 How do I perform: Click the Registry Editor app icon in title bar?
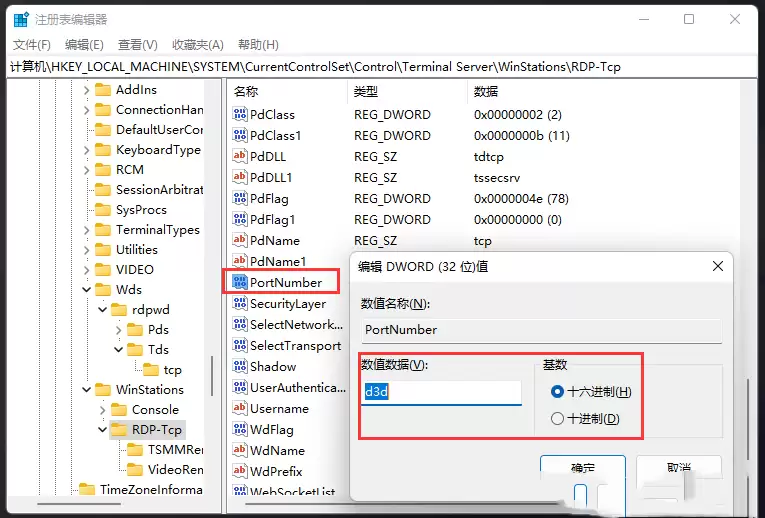point(20,19)
